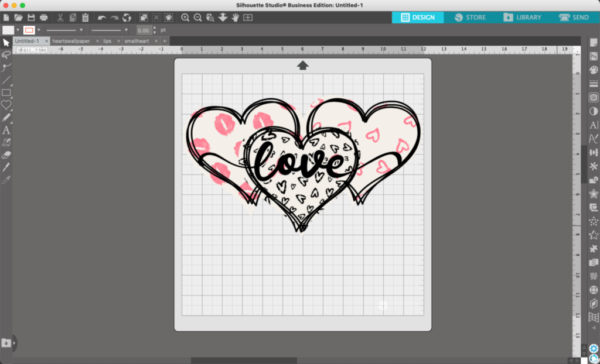The width and height of the screenshot is (600, 364).
Task: Open a file using the folder icon
Action: [x=18, y=18]
